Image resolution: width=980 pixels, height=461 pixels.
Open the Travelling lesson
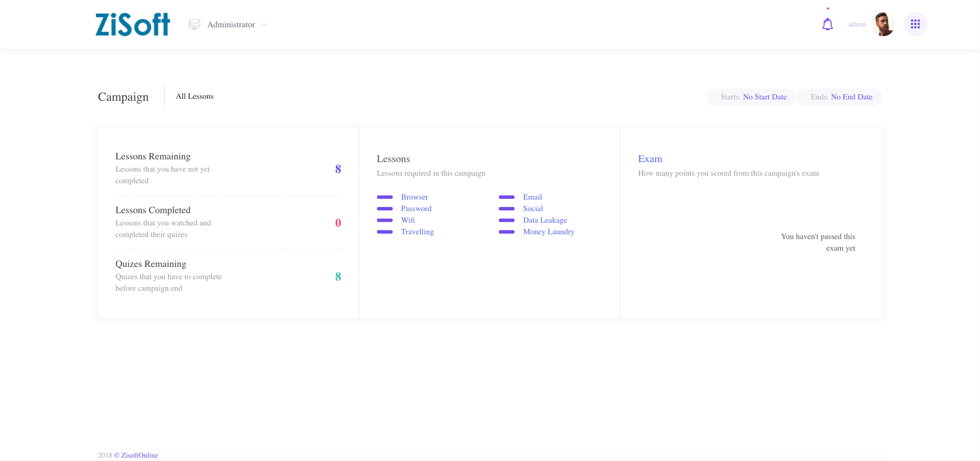(x=417, y=232)
